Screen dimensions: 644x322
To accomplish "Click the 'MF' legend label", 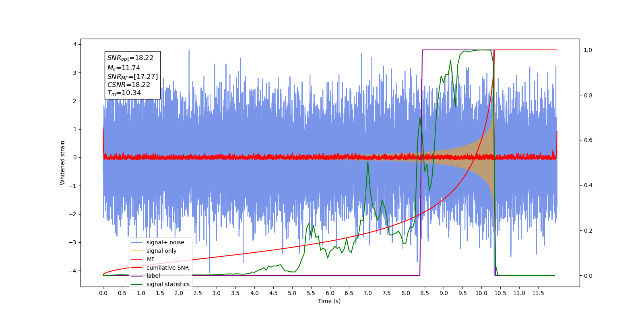I will (151, 259).
